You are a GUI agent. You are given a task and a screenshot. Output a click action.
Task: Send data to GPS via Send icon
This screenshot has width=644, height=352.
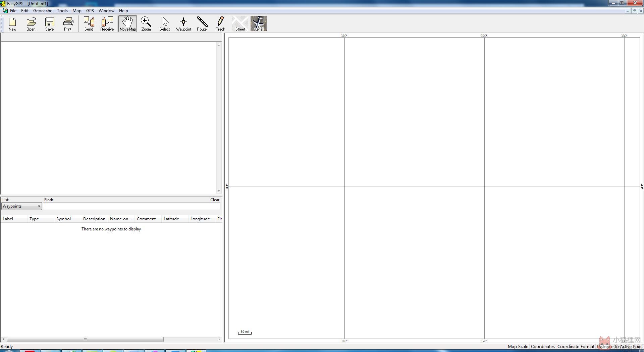click(x=89, y=24)
